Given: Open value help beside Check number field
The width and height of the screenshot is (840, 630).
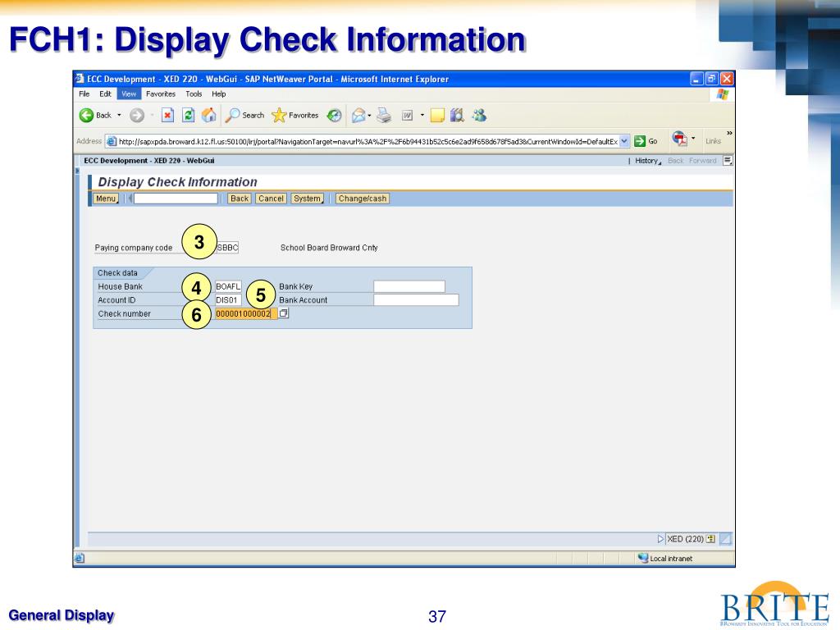Looking at the screenshot, I should pos(284,313).
